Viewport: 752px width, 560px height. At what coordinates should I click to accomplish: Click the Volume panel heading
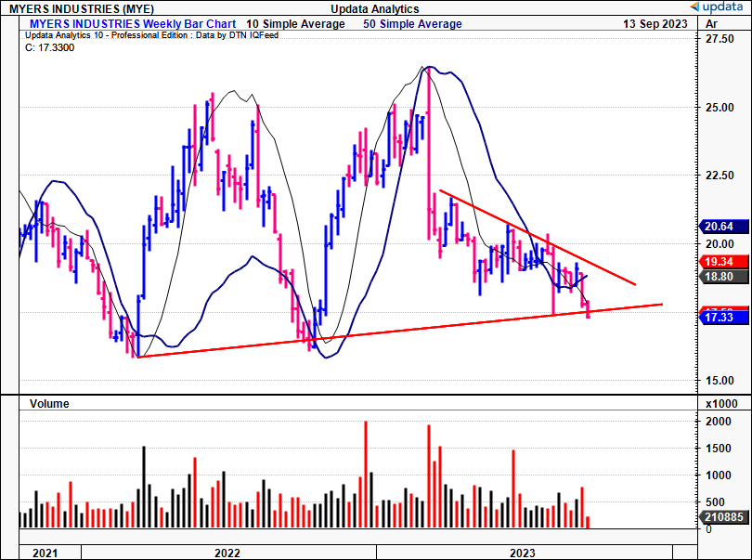49,404
